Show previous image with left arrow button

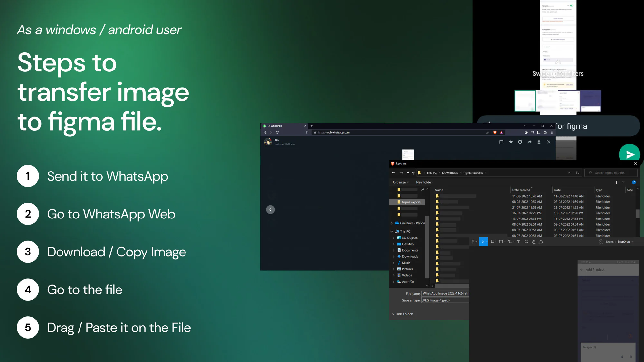[270, 210]
